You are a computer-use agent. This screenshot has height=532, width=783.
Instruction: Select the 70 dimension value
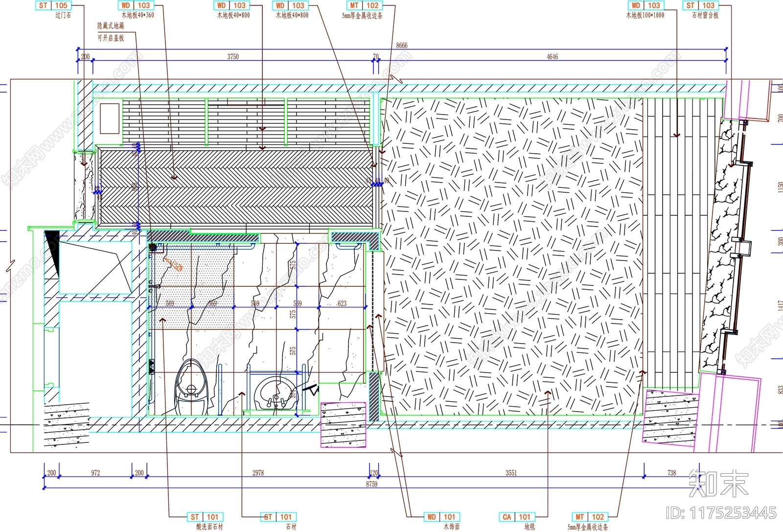[376, 57]
